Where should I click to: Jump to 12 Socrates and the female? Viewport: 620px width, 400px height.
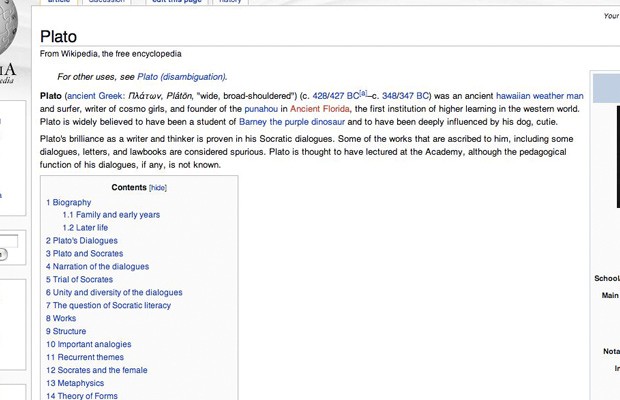[x=96, y=370]
